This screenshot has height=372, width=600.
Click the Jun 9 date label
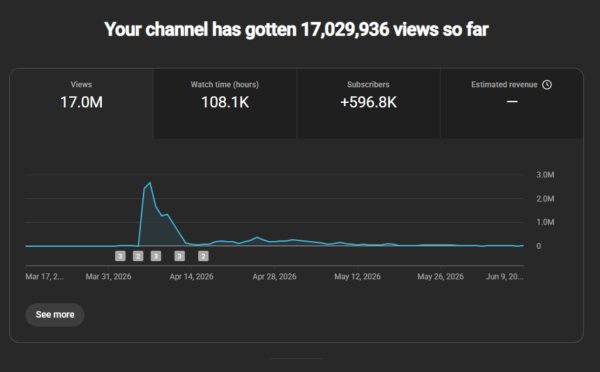click(504, 276)
